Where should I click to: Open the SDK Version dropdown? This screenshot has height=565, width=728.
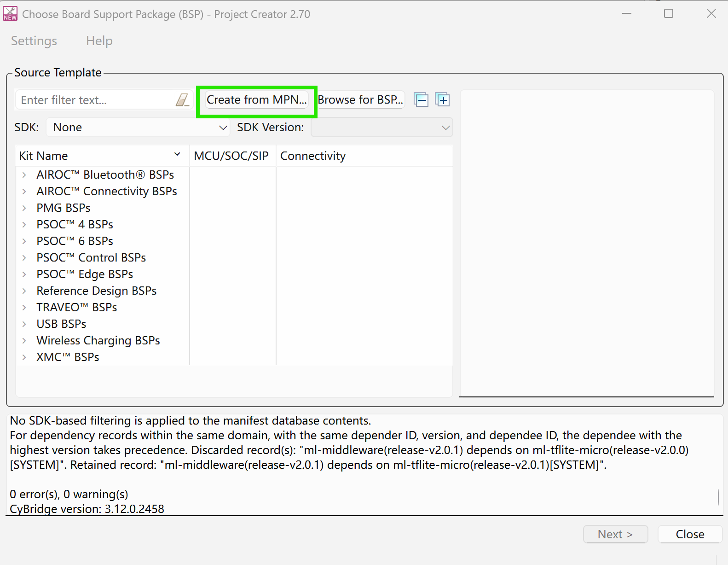[x=382, y=128]
